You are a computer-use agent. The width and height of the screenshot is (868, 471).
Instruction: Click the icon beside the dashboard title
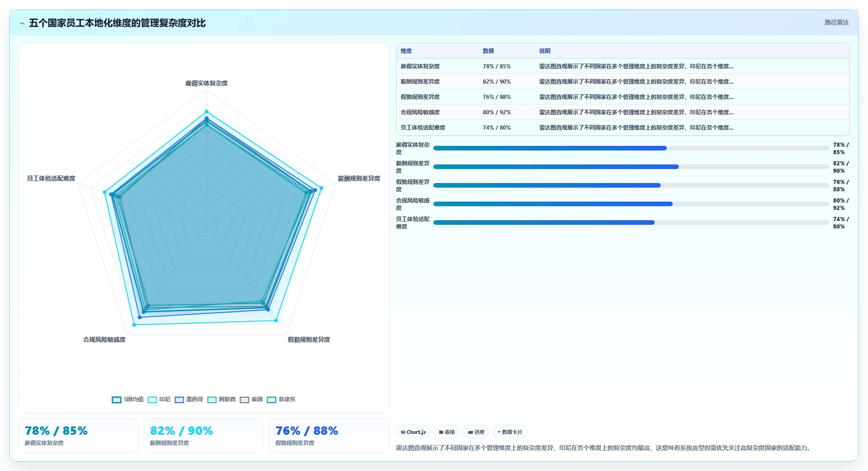22,23
